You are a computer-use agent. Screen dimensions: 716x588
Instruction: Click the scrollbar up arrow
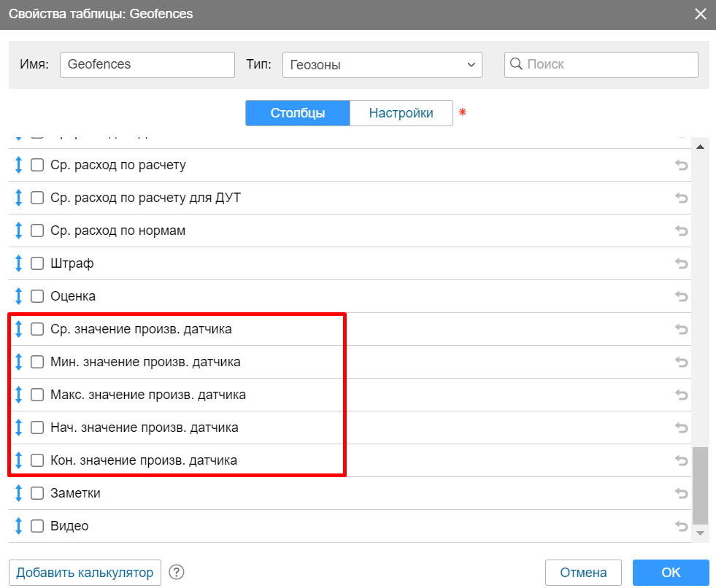pyautogui.click(x=700, y=147)
